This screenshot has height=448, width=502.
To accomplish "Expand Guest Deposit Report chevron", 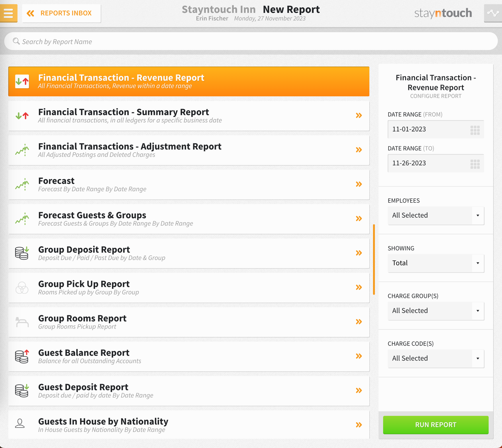I will tap(359, 391).
